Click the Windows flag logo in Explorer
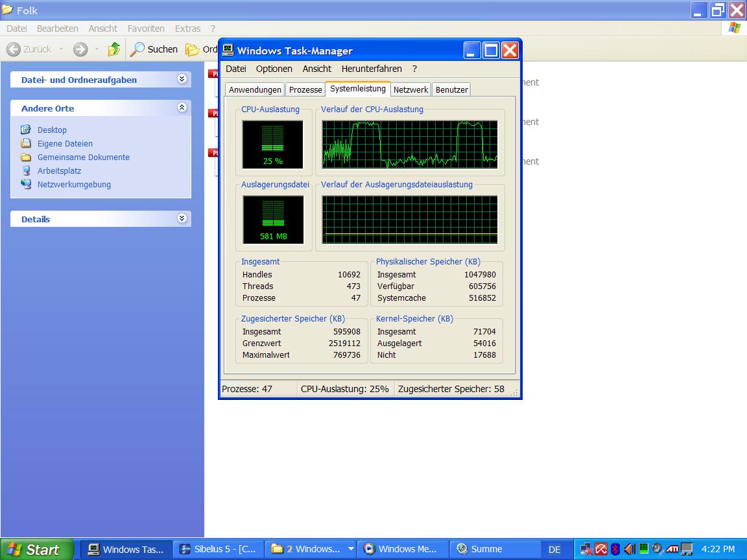The image size is (747, 560). [x=734, y=28]
